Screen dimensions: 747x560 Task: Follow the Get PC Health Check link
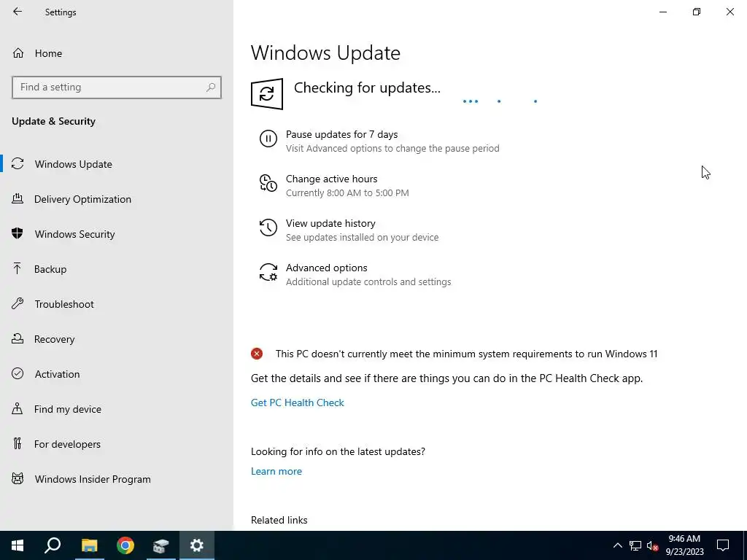[298, 402]
